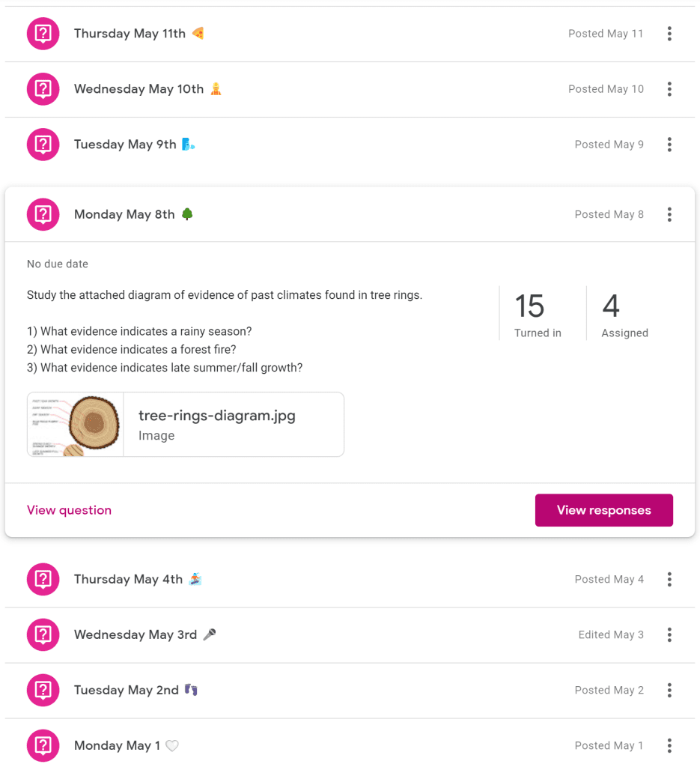
Task: Open the overflow menu for Tuesday May 9th
Action: coord(669,144)
